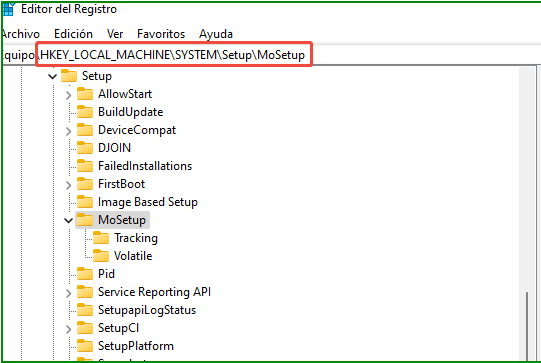Viewport: 541px width, 363px height.
Task: Click the BuildUpdate folder icon
Action: pos(85,111)
